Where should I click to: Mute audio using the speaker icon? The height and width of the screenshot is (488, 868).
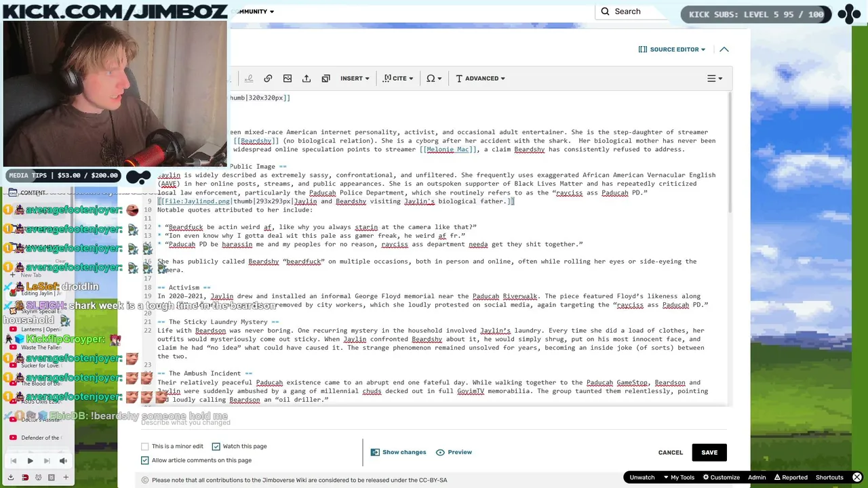[x=63, y=461]
